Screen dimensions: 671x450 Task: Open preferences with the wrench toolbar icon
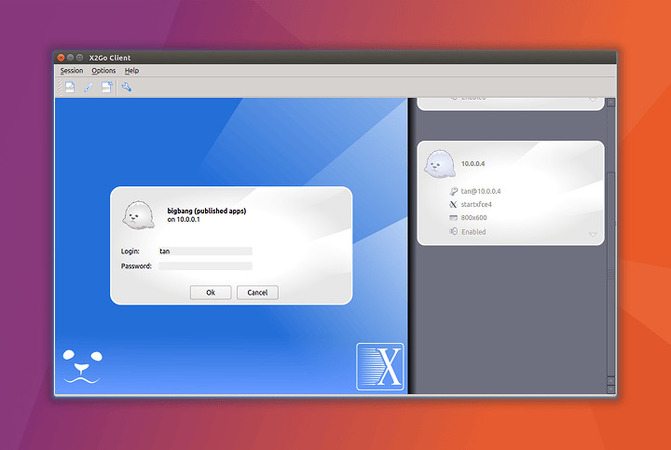tap(126, 87)
